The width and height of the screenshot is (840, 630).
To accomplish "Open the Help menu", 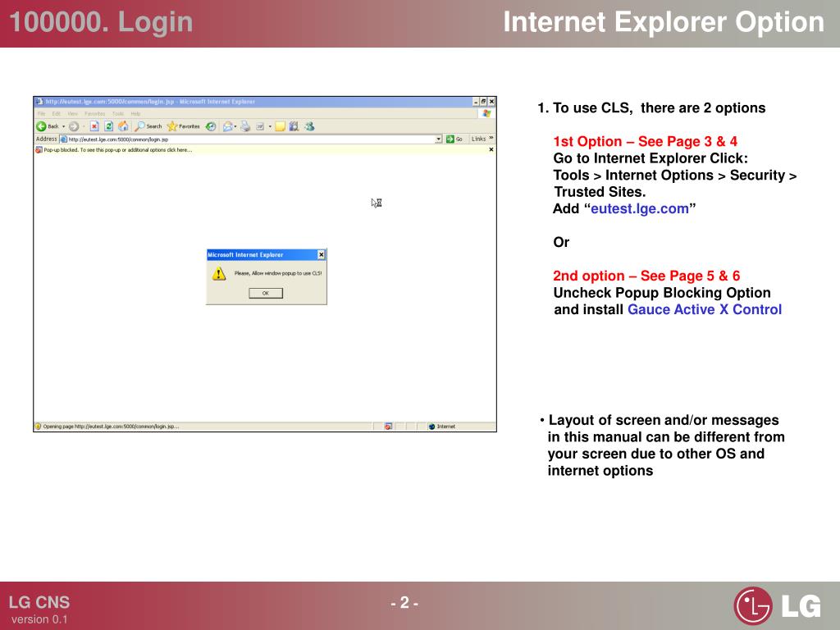I will pyautogui.click(x=135, y=113).
